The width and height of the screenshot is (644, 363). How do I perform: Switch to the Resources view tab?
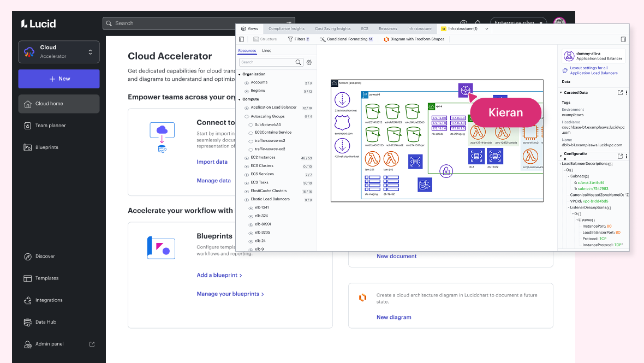pos(387,29)
